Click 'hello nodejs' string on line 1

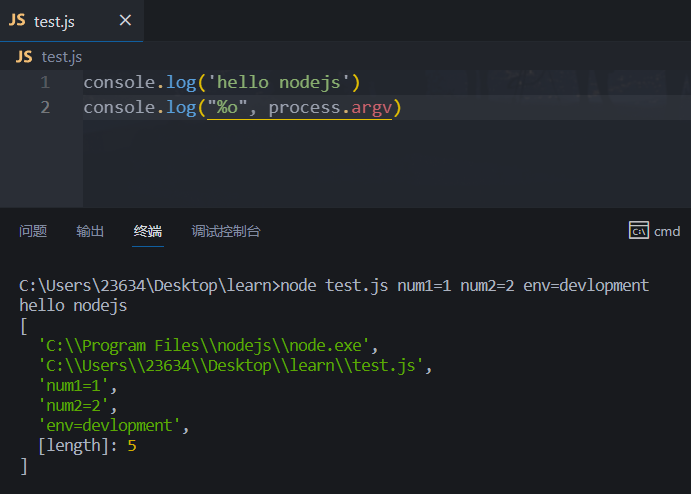(279, 82)
